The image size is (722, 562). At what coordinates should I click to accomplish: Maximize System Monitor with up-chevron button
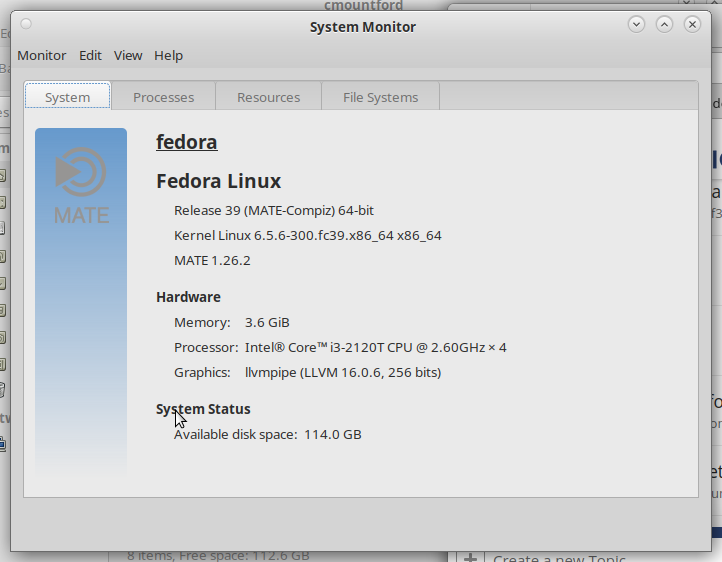click(664, 24)
